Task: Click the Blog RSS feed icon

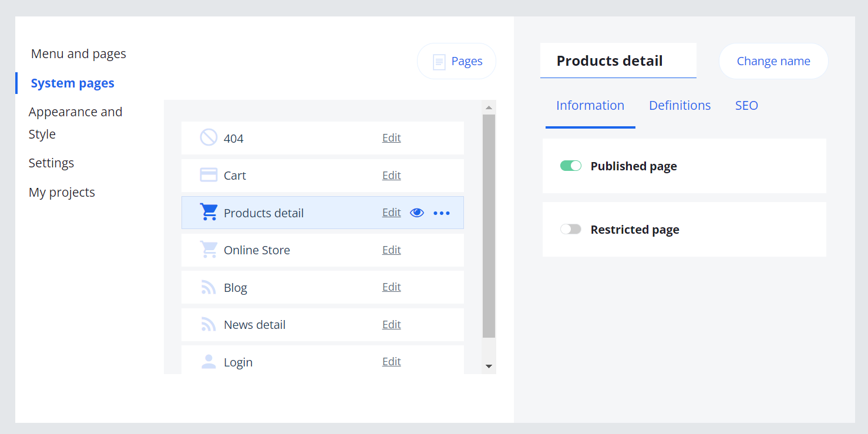Action: (x=208, y=287)
